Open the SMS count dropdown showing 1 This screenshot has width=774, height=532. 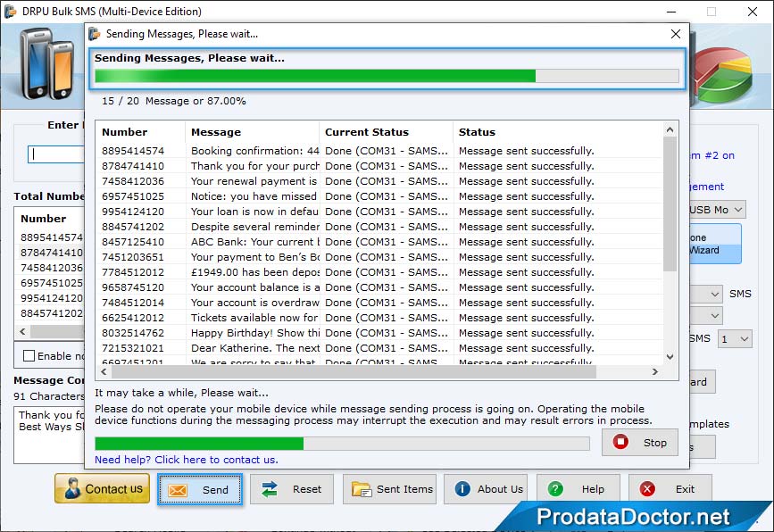coord(735,339)
